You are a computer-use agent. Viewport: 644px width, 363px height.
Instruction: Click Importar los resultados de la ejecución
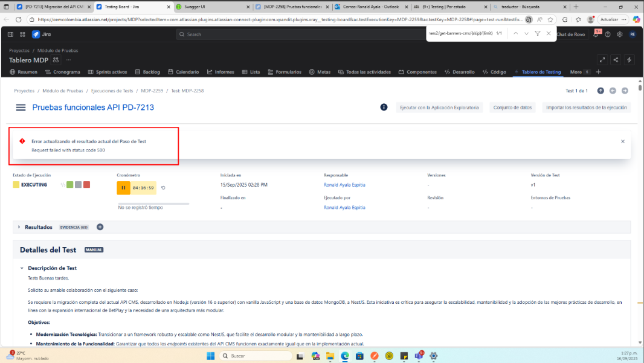[x=587, y=108]
